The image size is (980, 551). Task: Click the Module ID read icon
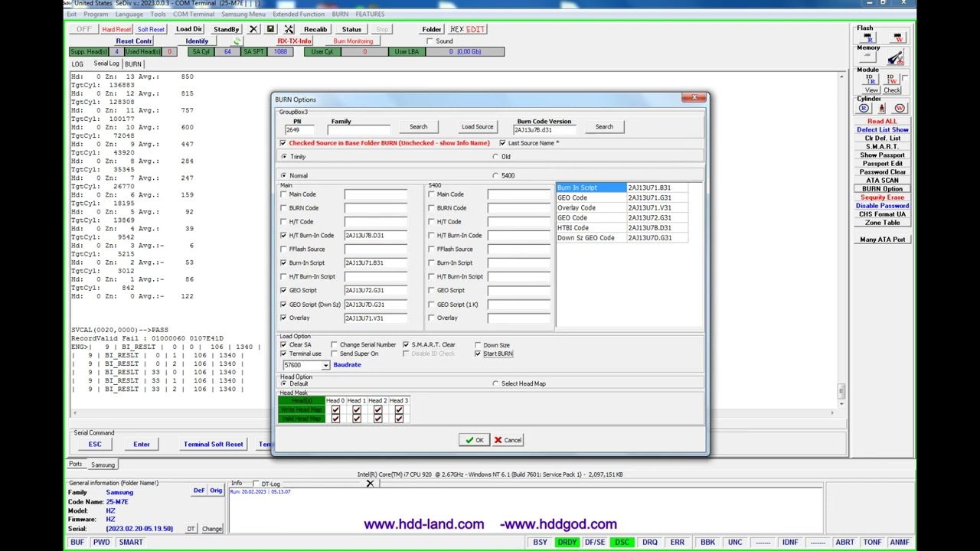click(870, 79)
